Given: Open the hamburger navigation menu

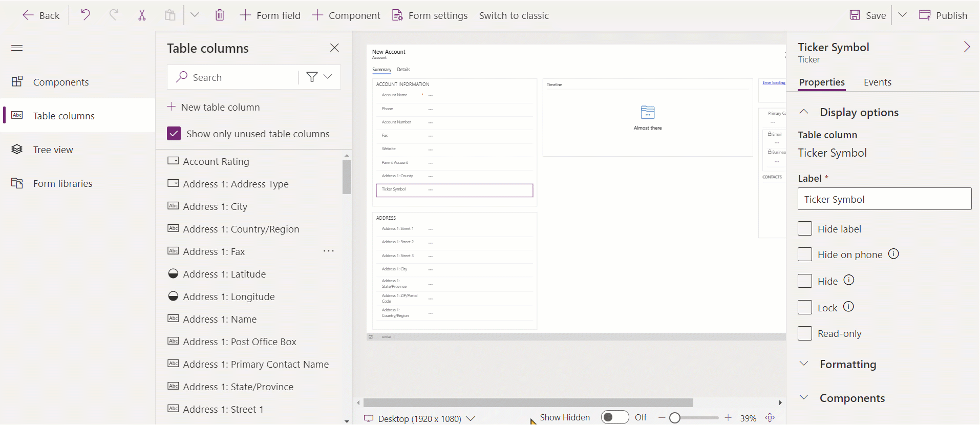Looking at the screenshot, I should click(x=17, y=48).
